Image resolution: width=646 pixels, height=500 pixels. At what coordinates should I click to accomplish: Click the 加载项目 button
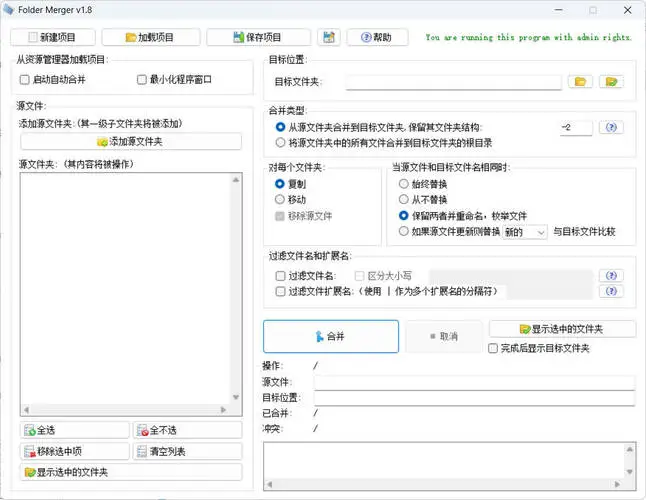(x=151, y=37)
